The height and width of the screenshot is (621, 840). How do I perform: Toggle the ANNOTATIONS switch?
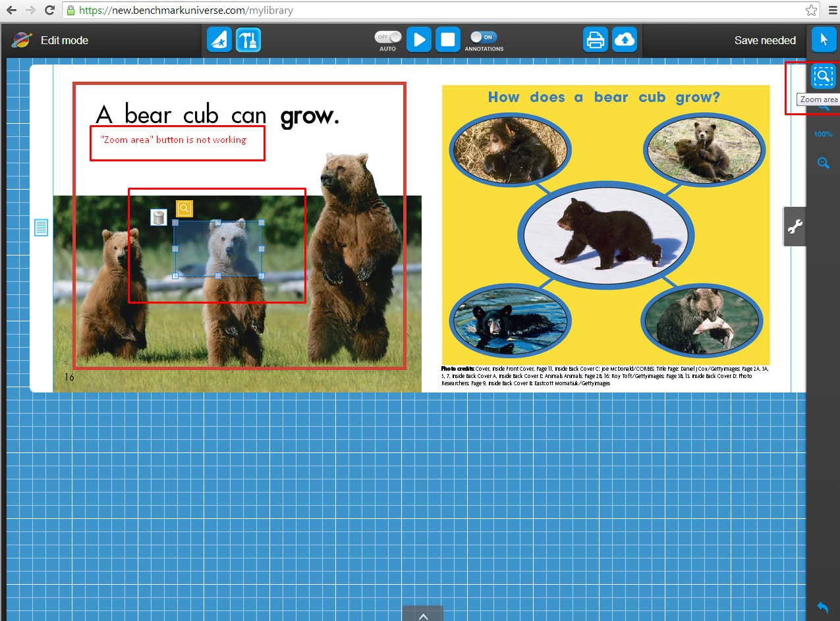click(484, 38)
